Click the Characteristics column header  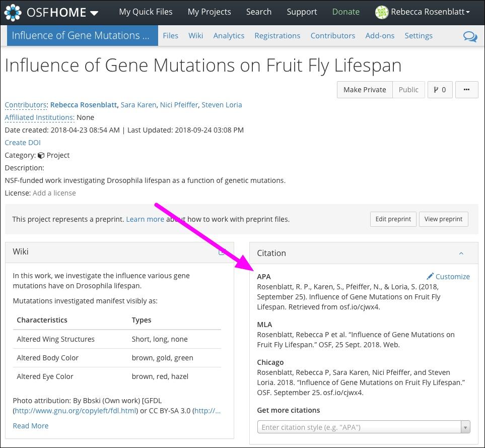[x=42, y=320]
